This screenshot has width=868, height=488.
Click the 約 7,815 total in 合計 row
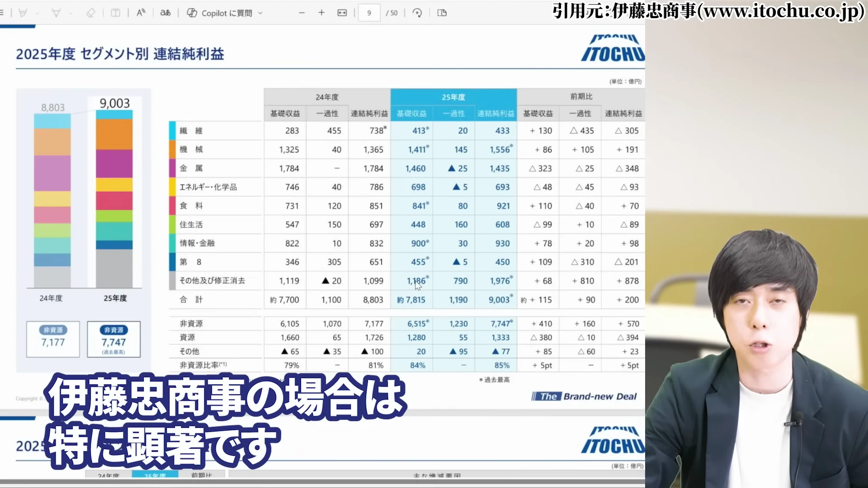tap(411, 300)
